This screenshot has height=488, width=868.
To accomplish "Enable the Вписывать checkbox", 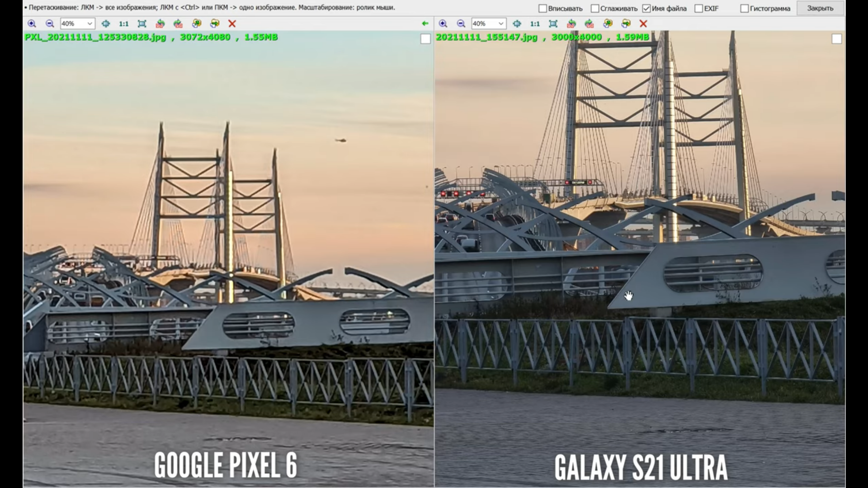I will [542, 9].
